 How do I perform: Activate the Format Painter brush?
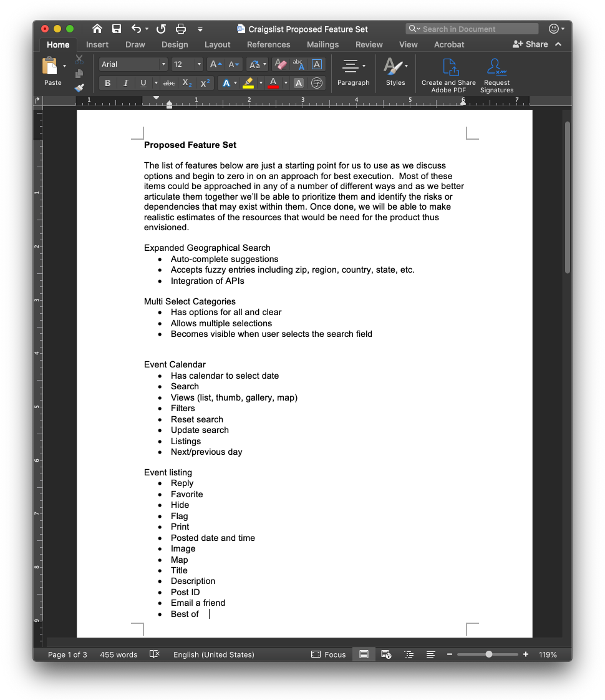click(x=79, y=87)
